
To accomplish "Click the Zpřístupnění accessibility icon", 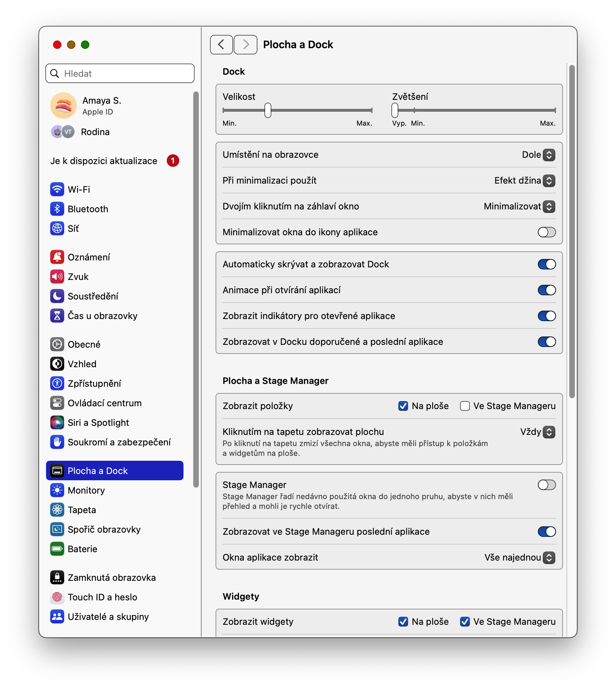I will pyautogui.click(x=57, y=384).
